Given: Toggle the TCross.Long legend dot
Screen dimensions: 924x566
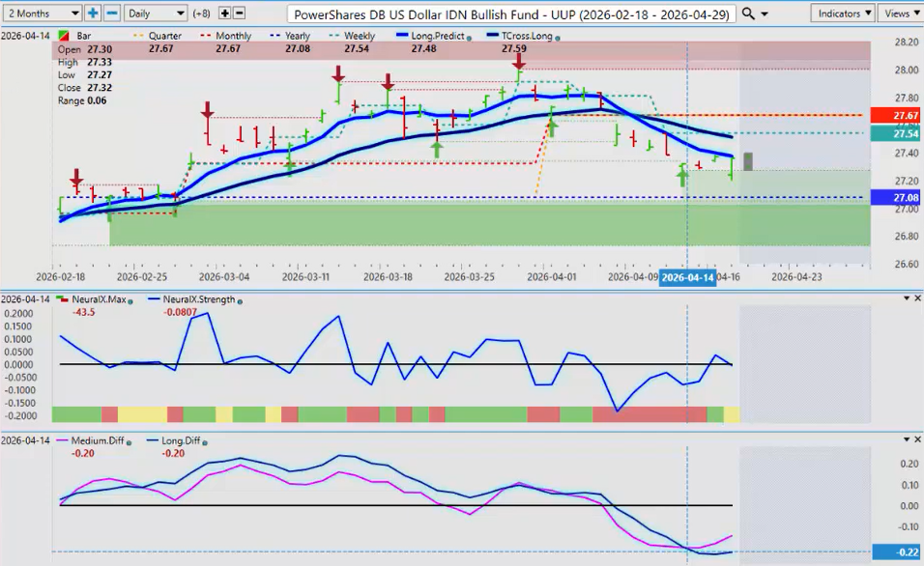Looking at the screenshot, I should point(557,37).
